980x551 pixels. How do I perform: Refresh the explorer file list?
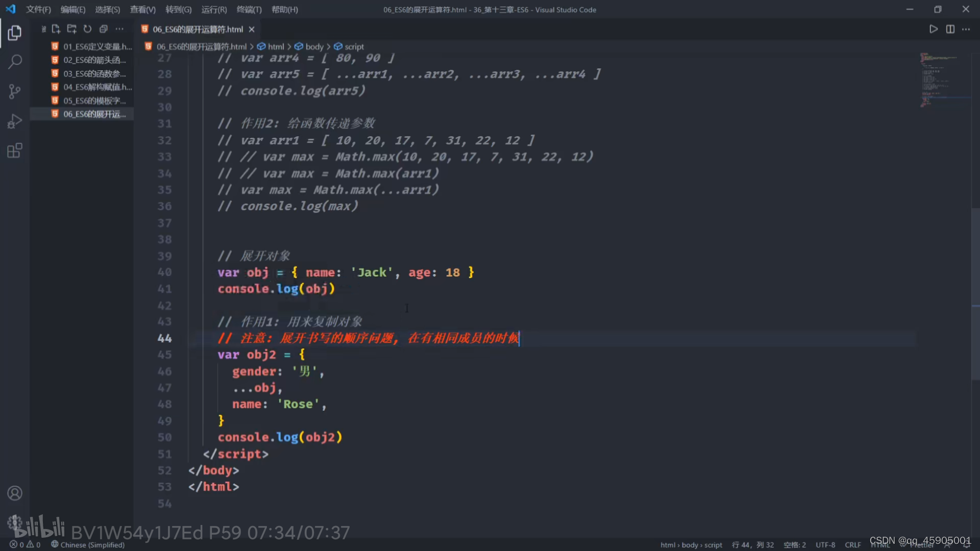pyautogui.click(x=87, y=29)
